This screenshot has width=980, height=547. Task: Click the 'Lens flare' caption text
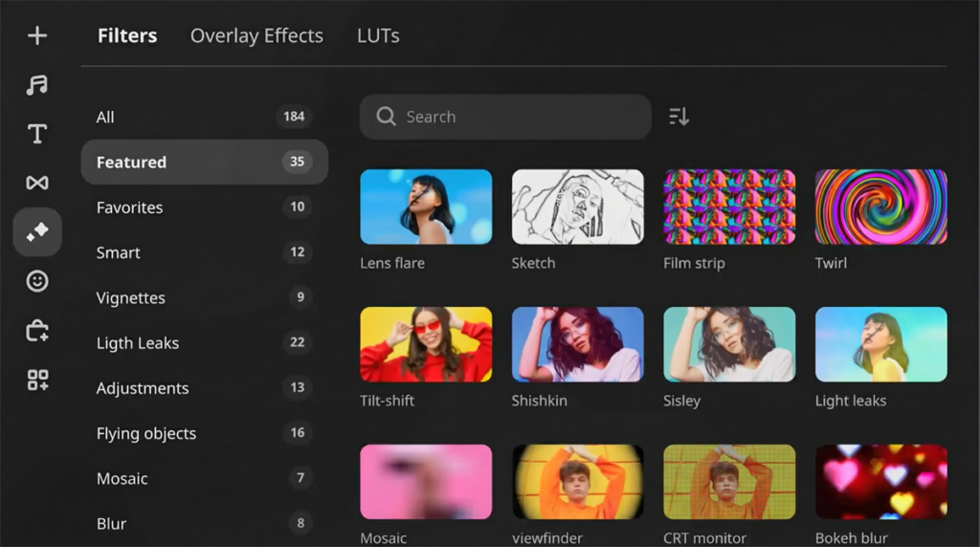pyautogui.click(x=392, y=263)
